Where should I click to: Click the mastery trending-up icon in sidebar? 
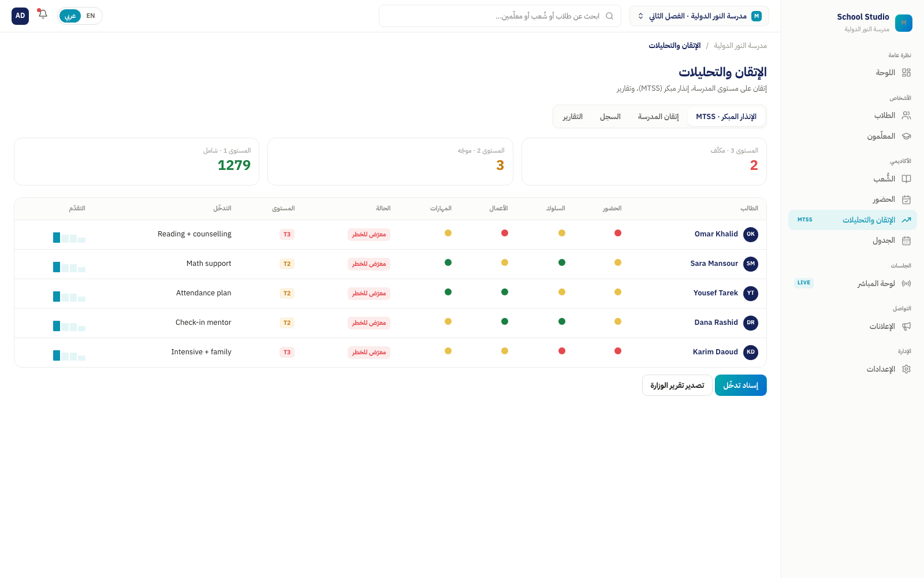pyautogui.click(x=906, y=220)
